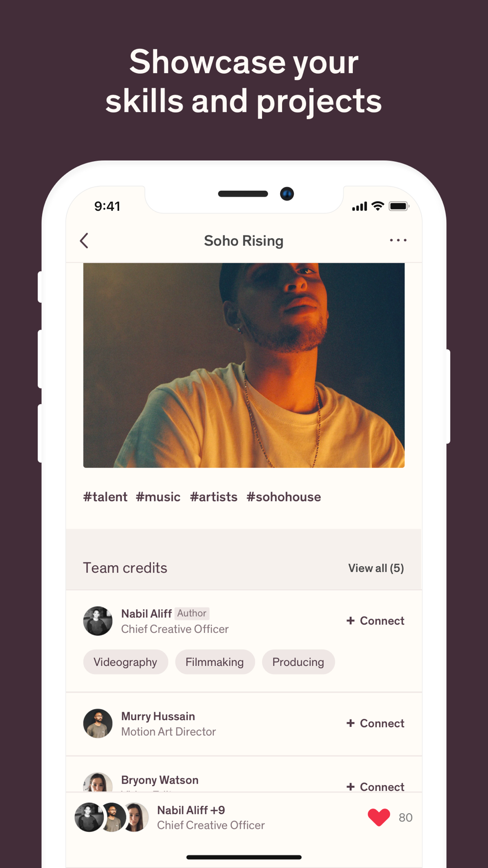Connect with Murry Hussain
The height and width of the screenshot is (868, 488).
tap(375, 723)
